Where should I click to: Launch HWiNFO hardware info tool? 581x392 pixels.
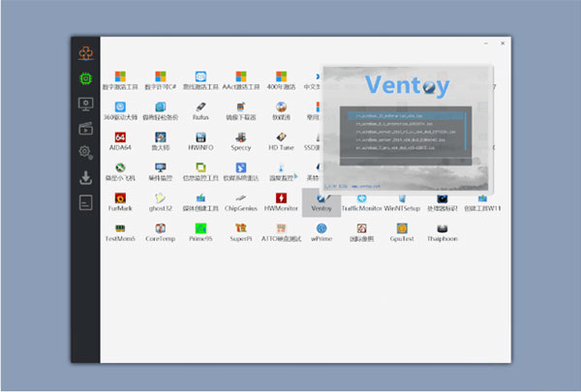pos(200,139)
